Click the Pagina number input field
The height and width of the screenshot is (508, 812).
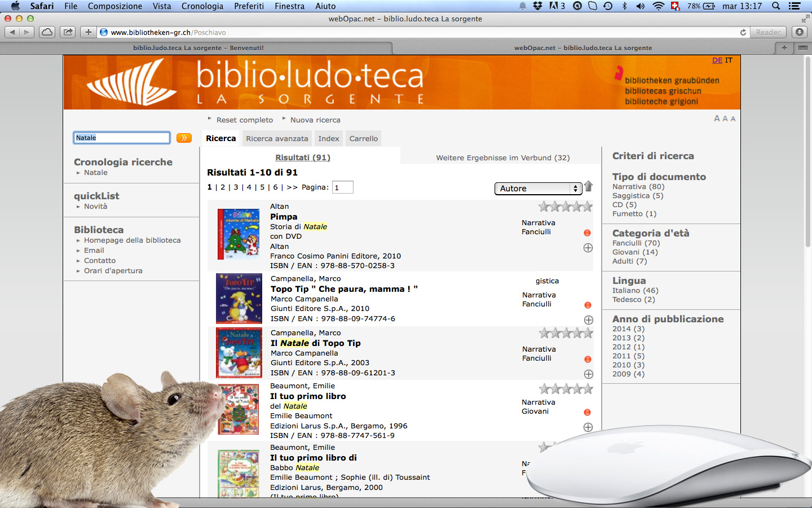click(343, 187)
